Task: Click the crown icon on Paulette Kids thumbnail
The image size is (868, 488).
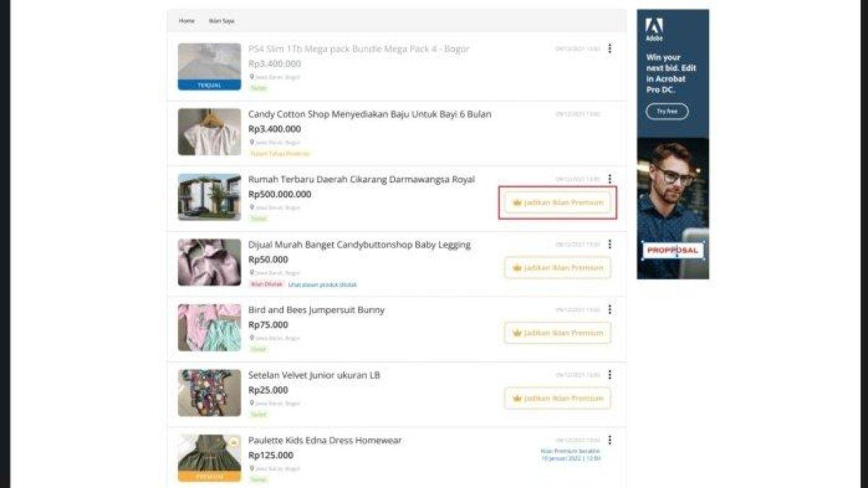Action: 233,442
